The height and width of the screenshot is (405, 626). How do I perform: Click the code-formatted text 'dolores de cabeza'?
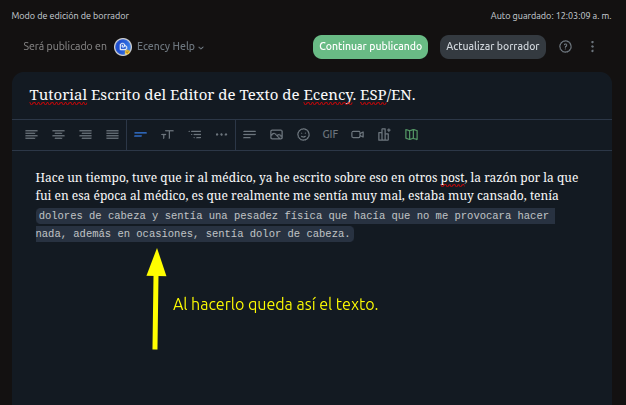click(x=92, y=216)
